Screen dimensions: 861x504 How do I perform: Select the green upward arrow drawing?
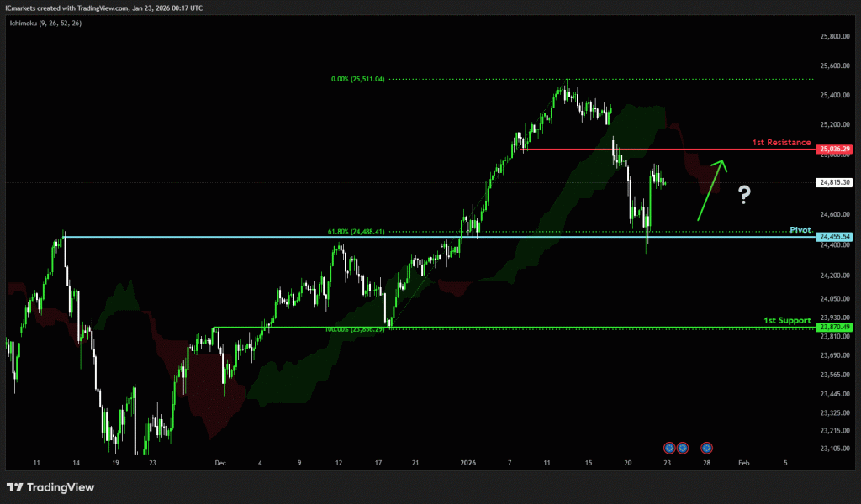[710, 190]
